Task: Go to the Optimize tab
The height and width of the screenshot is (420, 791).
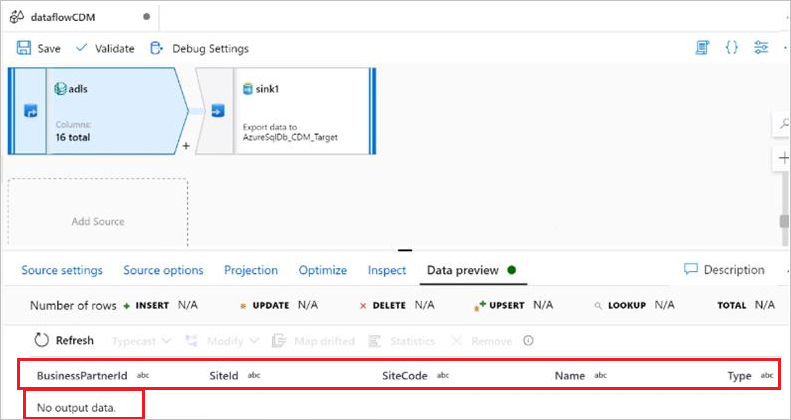Action: (322, 270)
